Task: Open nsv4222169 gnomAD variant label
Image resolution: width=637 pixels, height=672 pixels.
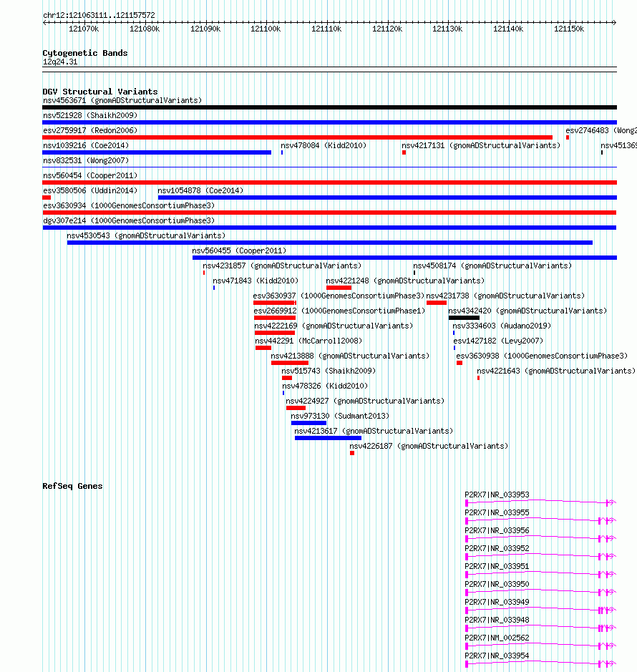Action: coord(334,326)
